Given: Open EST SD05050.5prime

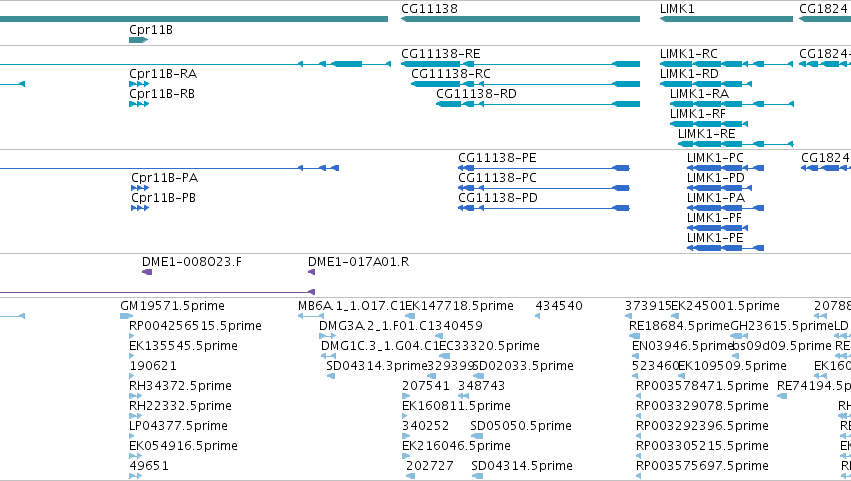Looking at the screenshot, I should point(521,427).
